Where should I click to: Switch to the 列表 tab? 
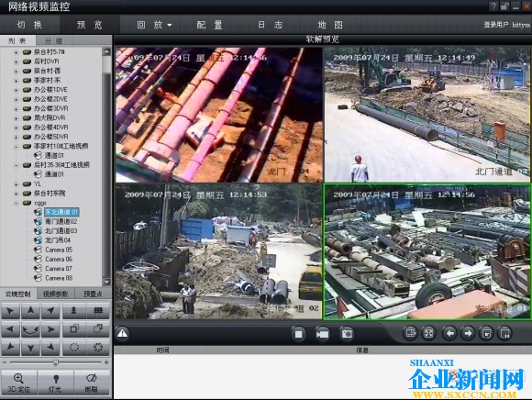(17, 40)
